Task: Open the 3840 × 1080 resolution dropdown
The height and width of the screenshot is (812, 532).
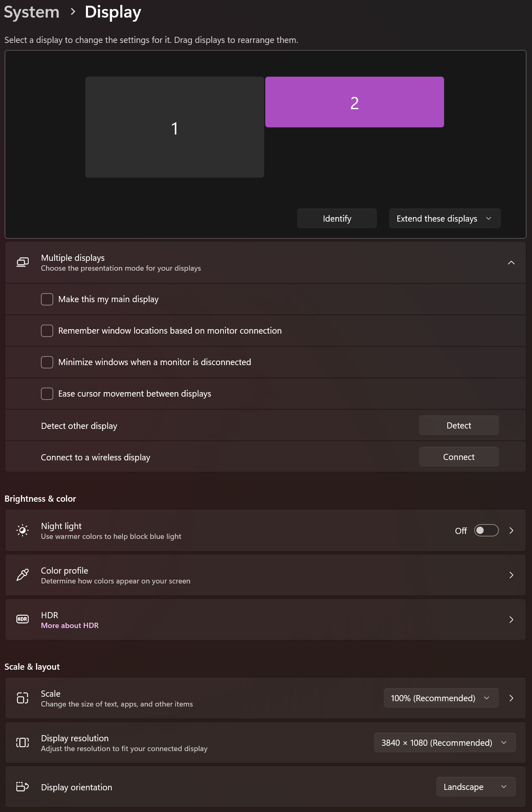Action: click(x=445, y=743)
